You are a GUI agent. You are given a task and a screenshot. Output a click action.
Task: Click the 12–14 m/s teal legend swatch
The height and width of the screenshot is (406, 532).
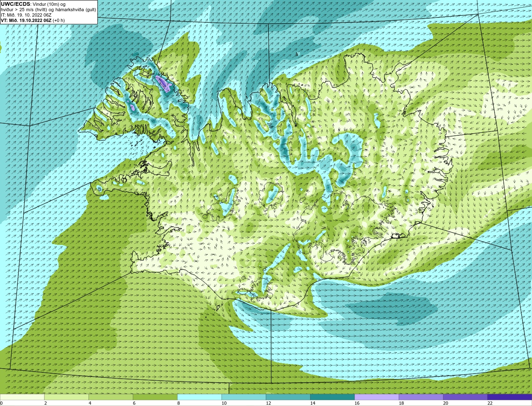[x=288, y=397]
